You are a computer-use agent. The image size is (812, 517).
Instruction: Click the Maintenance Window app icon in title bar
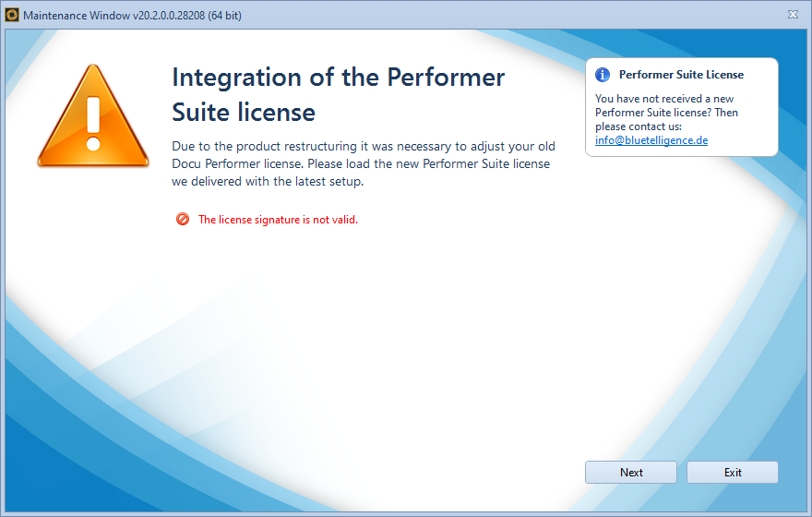(12, 14)
